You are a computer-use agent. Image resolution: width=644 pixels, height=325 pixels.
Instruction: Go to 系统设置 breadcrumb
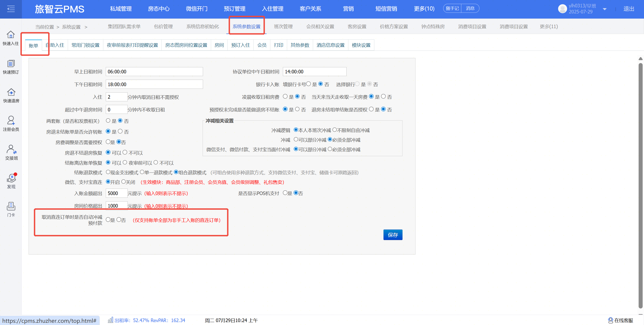point(71,27)
